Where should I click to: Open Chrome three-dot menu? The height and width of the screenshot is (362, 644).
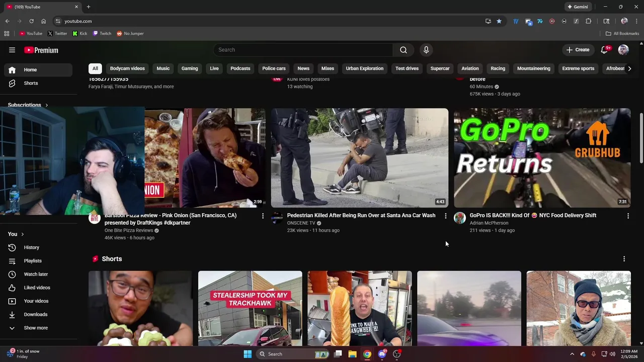[x=637, y=21]
